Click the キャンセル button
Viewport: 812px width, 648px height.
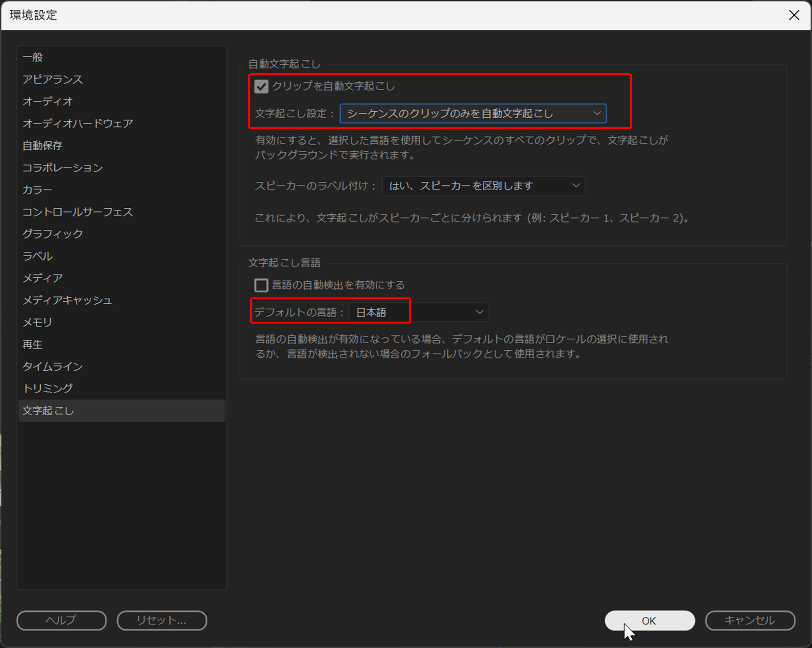[750, 620]
